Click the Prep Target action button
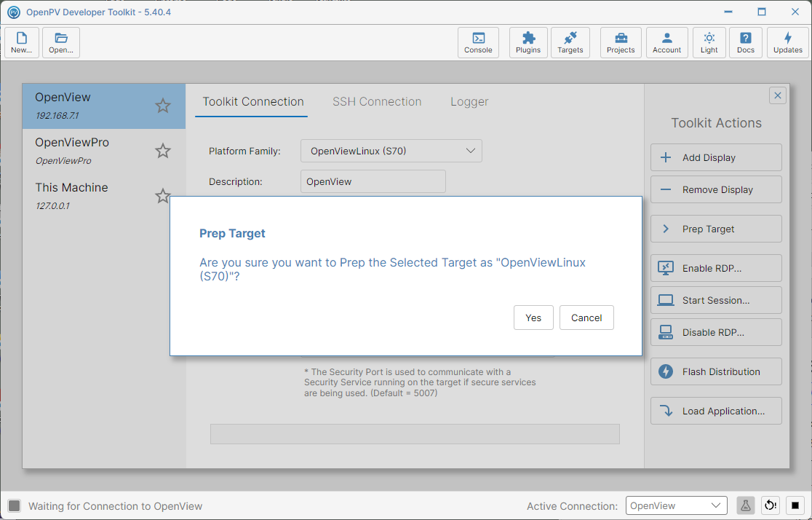 click(716, 229)
